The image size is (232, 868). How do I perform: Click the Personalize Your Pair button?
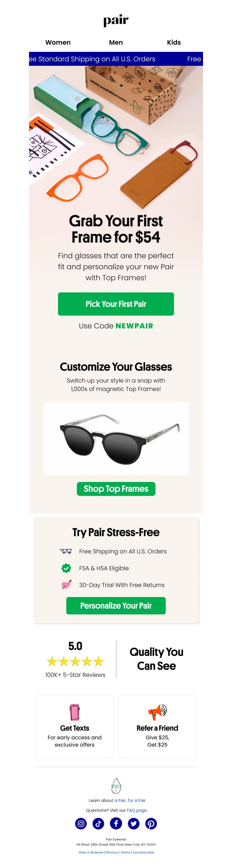point(116,605)
